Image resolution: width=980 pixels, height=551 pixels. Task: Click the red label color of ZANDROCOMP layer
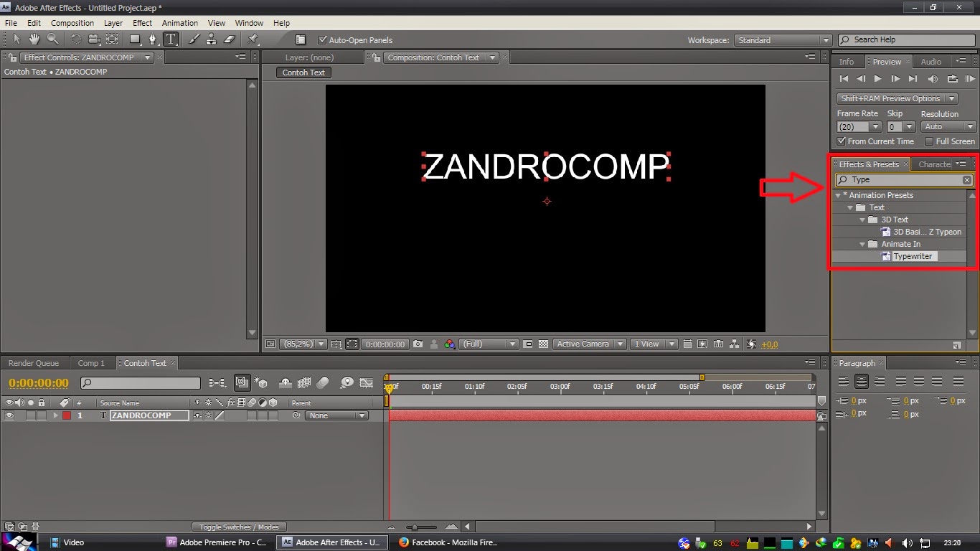67,415
